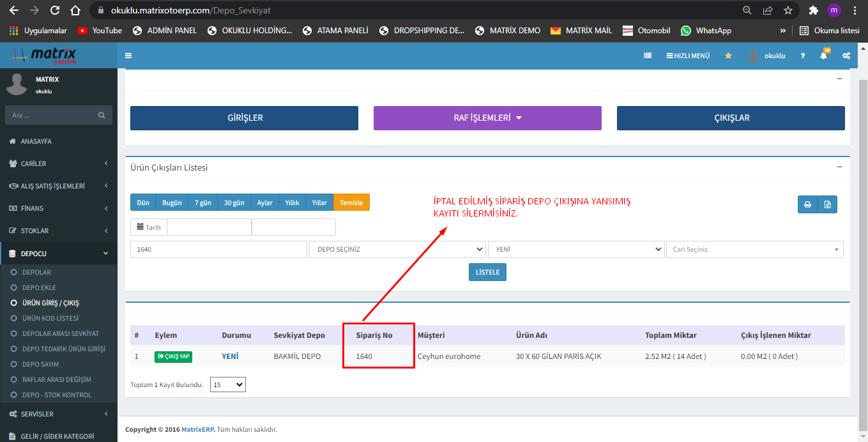Expand the RAF İŞLEMLERİ dropdown button
This screenshot has height=442, width=868.
(x=487, y=118)
